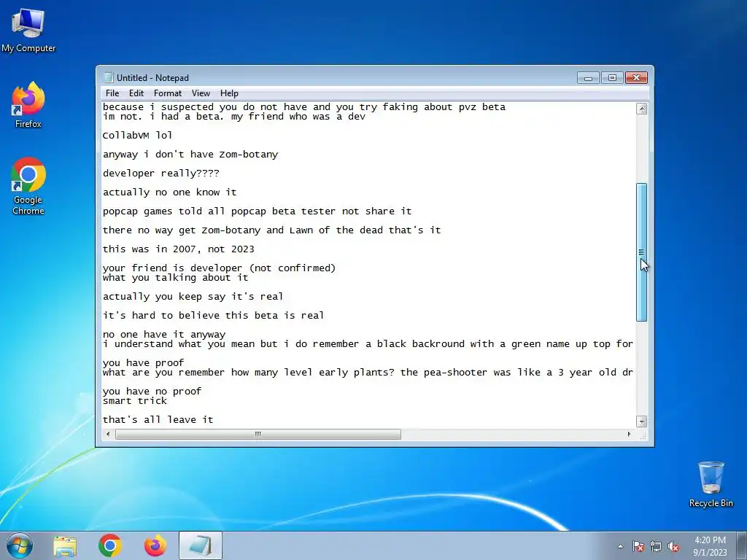Viewport: 747px width, 560px height.
Task: Launch Chrome from the taskbar
Action: (110, 545)
